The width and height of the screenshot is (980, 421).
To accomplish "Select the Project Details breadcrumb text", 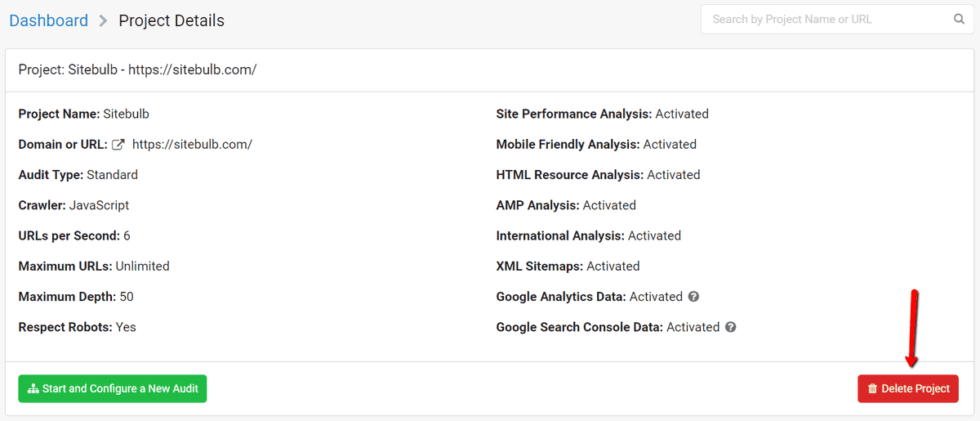I will coord(171,20).
